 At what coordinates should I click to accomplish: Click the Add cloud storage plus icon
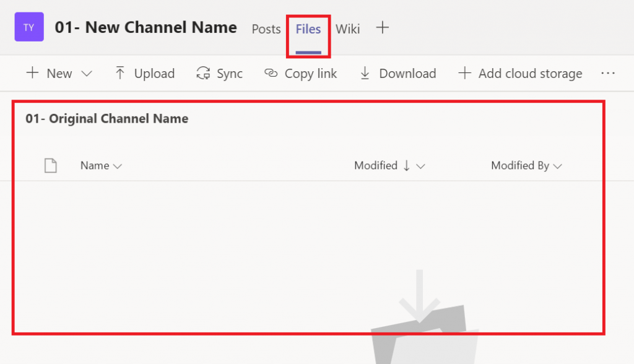464,73
